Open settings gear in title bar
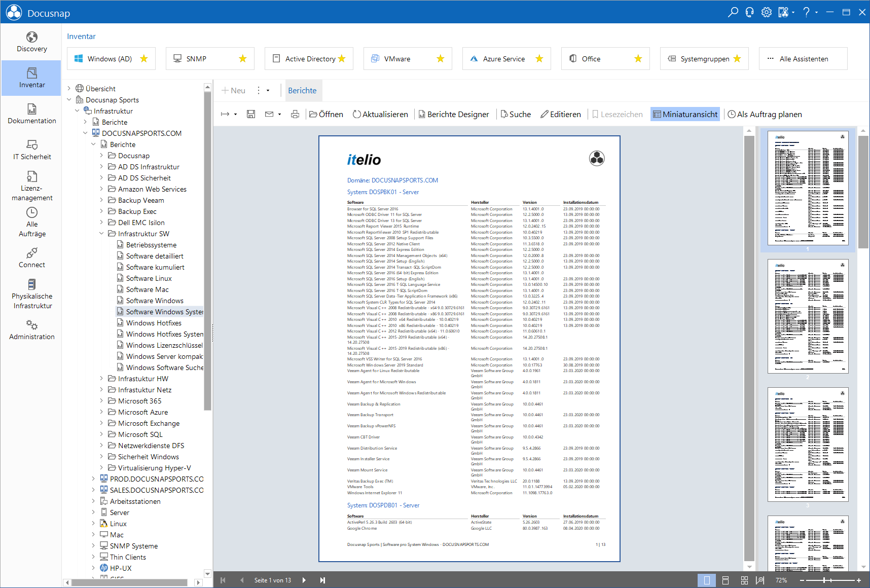This screenshot has height=588, width=870. tap(766, 12)
